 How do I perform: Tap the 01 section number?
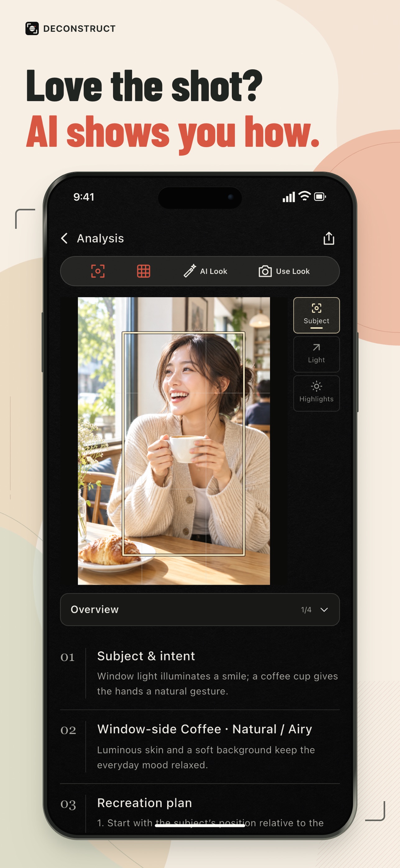pos(67,657)
